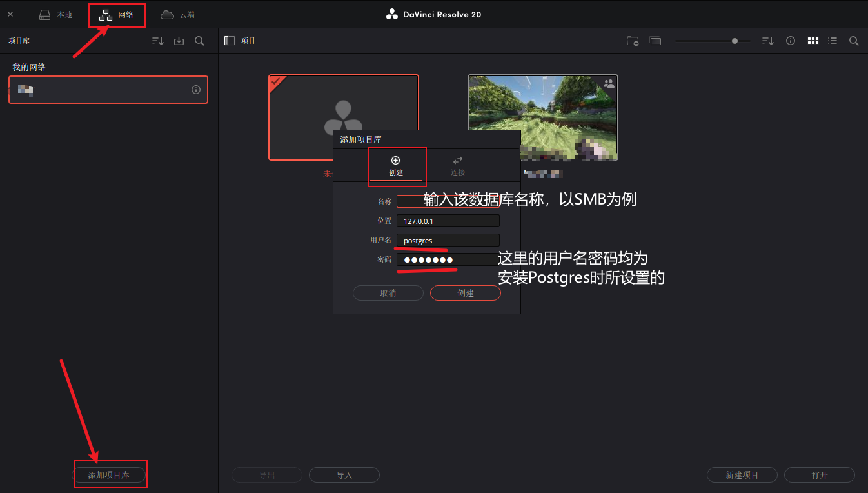Show info for the network library entry
The width and height of the screenshot is (868, 493).
196,90
